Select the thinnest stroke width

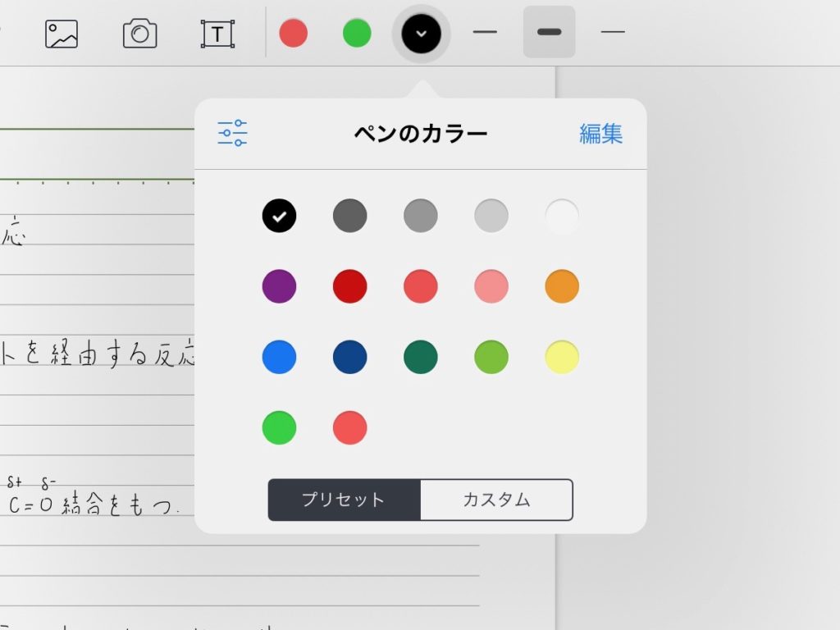tap(485, 33)
